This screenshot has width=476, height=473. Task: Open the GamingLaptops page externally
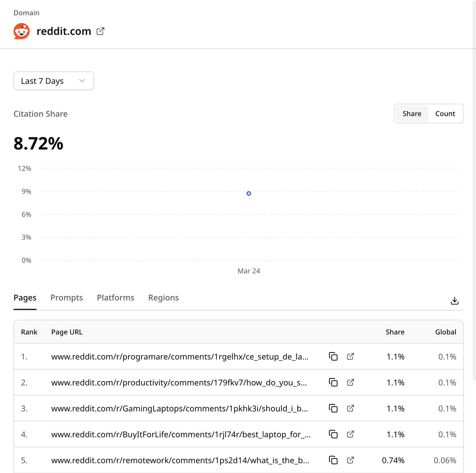[350, 408]
